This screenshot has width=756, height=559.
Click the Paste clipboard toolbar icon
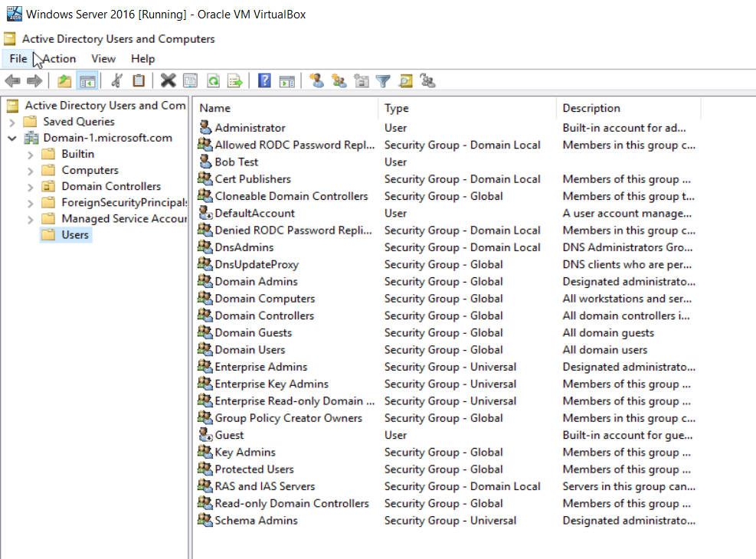[139, 80]
